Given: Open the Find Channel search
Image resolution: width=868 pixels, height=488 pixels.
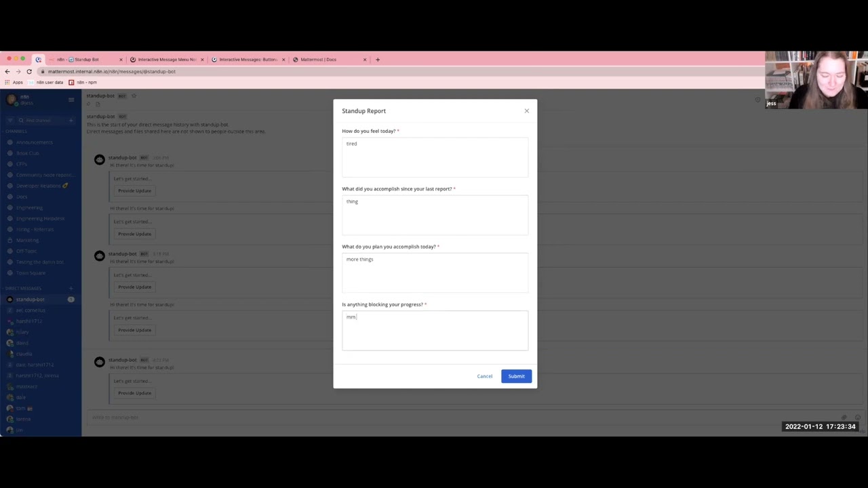Looking at the screenshot, I should click(x=37, y=120).
